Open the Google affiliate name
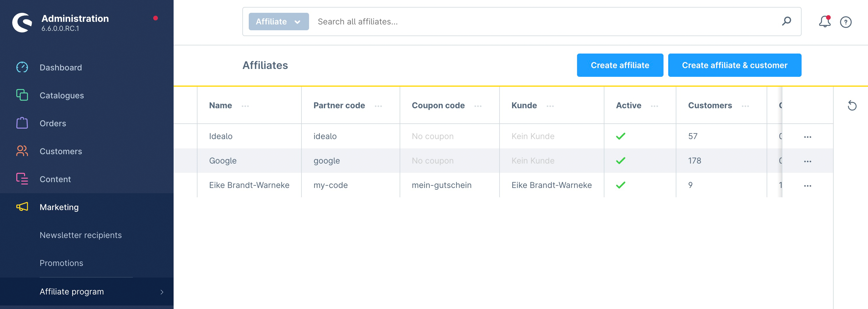Viewport: 868px width, 309px height. tap(223, 161)
